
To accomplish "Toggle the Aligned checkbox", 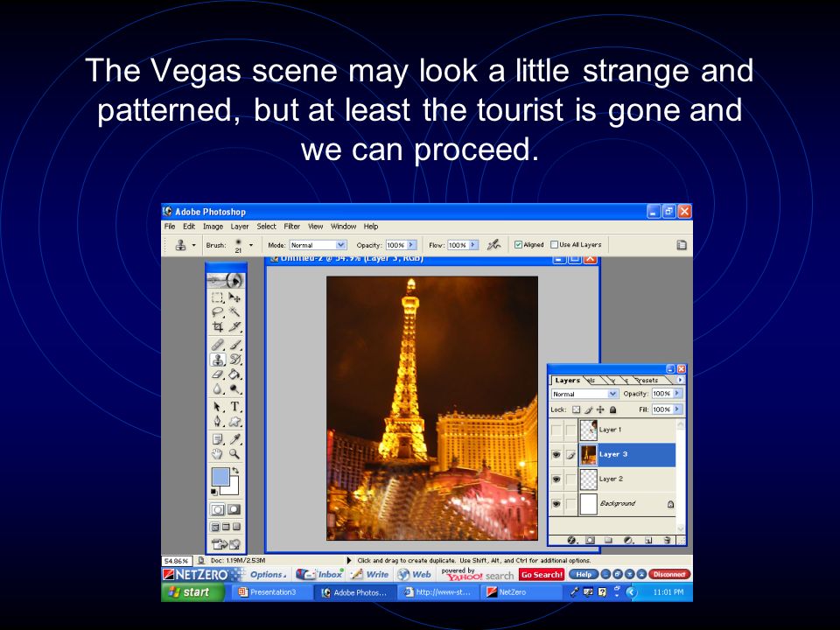I will click(x=518, y=245).
